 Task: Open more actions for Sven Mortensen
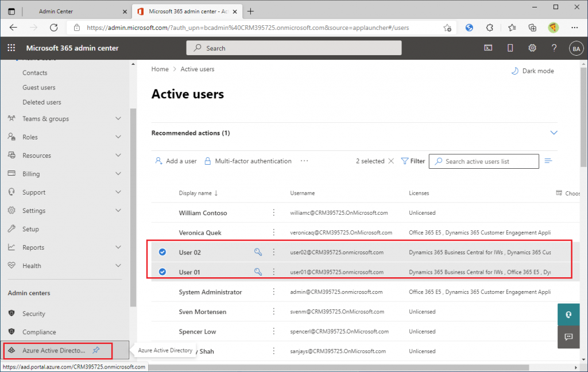click(274, 312)
